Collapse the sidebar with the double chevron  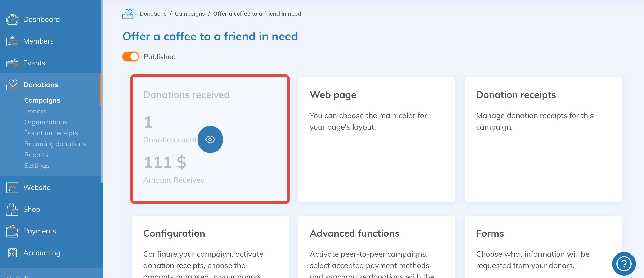[9, 276]
